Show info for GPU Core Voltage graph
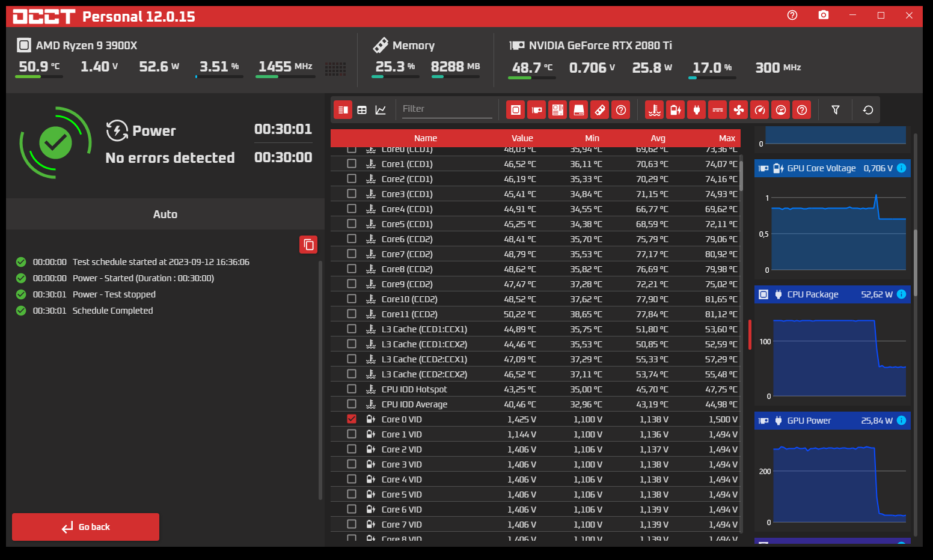 pos(901,168)
